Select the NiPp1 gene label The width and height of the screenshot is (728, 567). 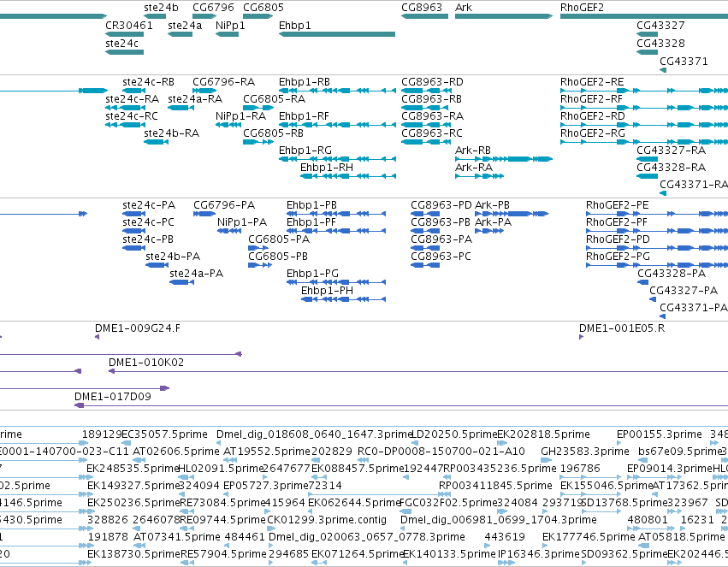230,26
